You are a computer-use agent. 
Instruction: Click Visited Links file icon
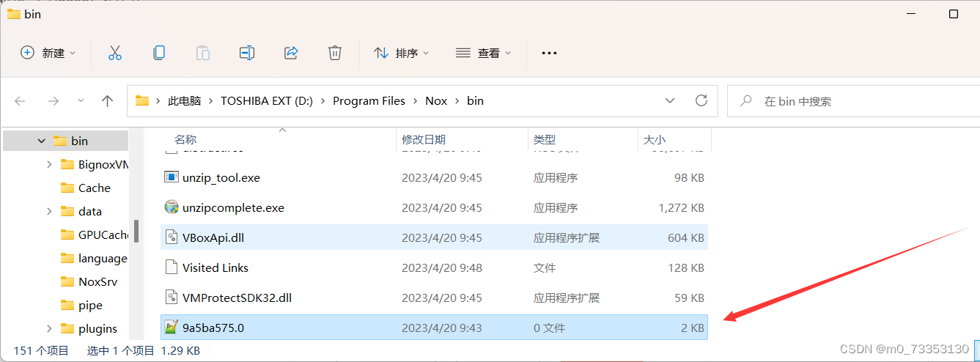pyautogui.click(x=172, y=267)
